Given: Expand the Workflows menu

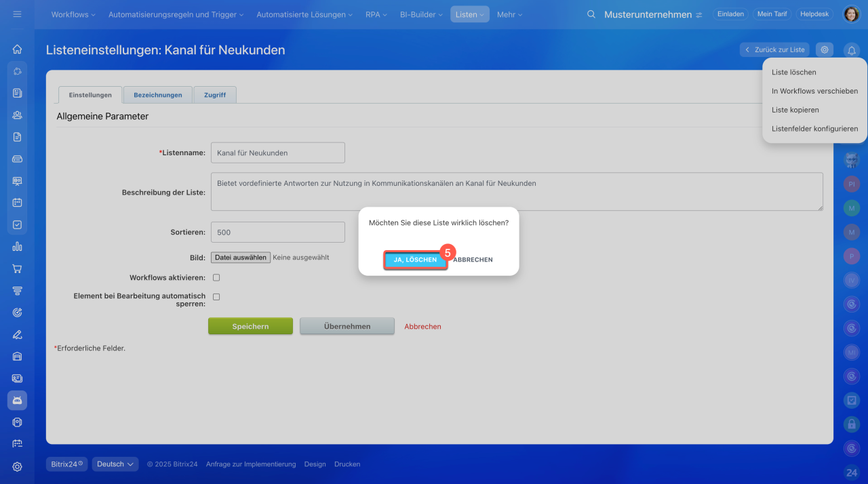Looking at the screenshot, I should pyautogui.click(x=73, y=14).
